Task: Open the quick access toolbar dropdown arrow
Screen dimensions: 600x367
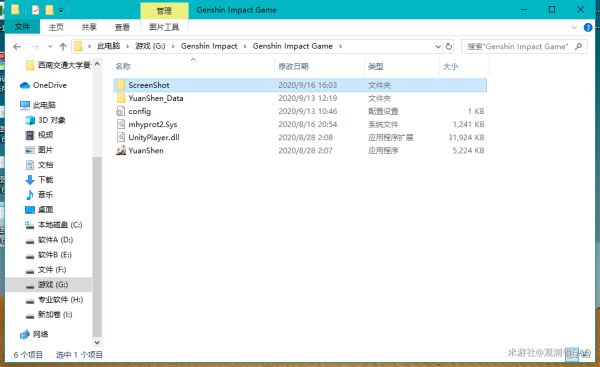Action: click(60, 10)
